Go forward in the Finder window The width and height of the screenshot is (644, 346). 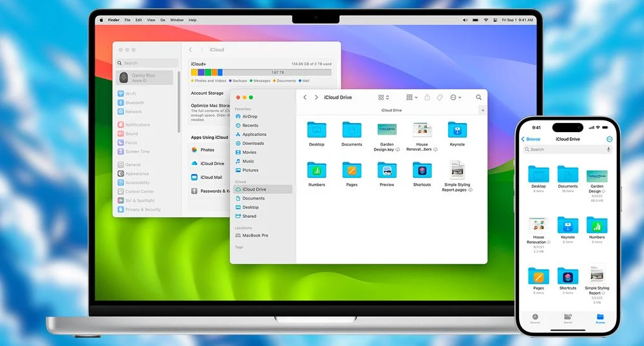pyautogui.click(x=316, y=97)
